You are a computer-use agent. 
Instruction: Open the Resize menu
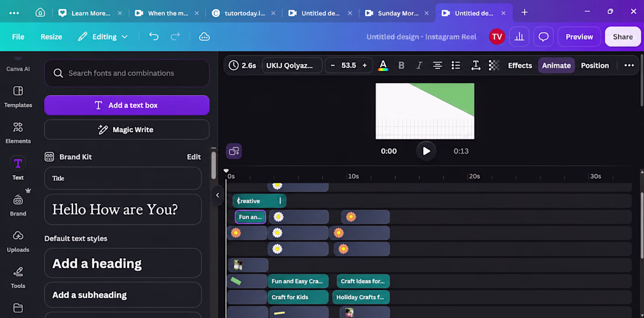(52, 36)
